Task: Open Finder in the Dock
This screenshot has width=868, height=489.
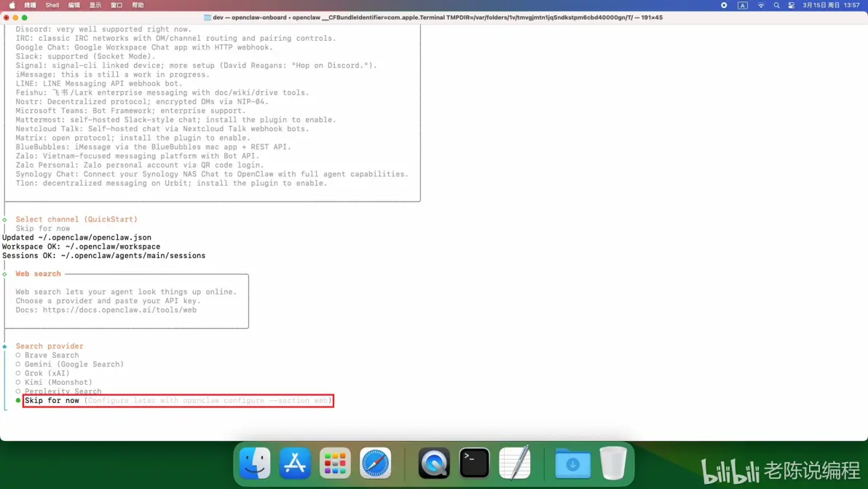Action: pos(255,463)
